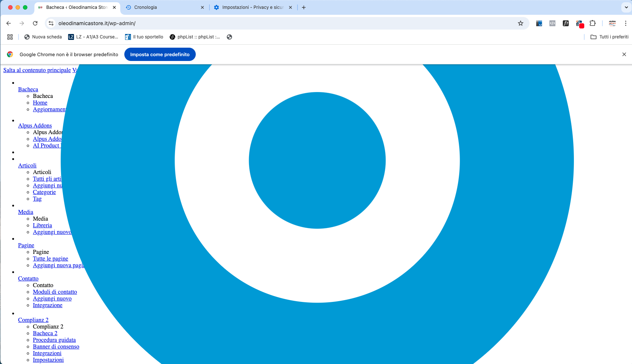Screen dimensions: 632x364
Task: Open the Integrazione link under Contatto
Action: coord(47,305)
